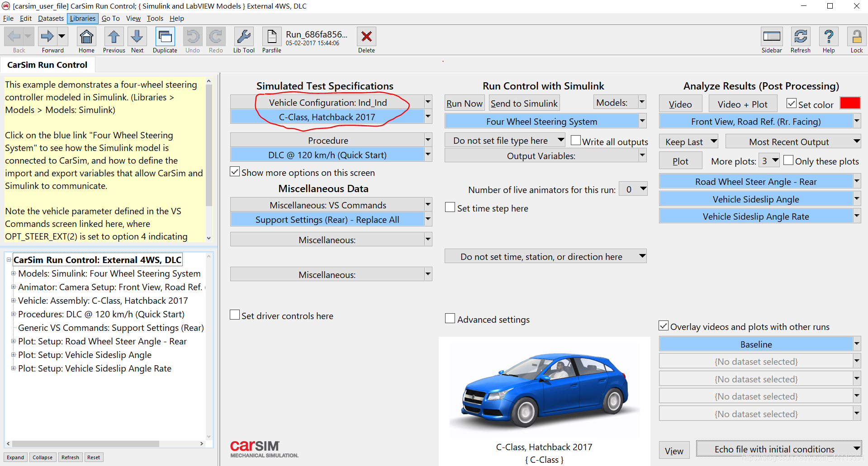Toggle Overlay videos and plots checkbox

[664, 326]
